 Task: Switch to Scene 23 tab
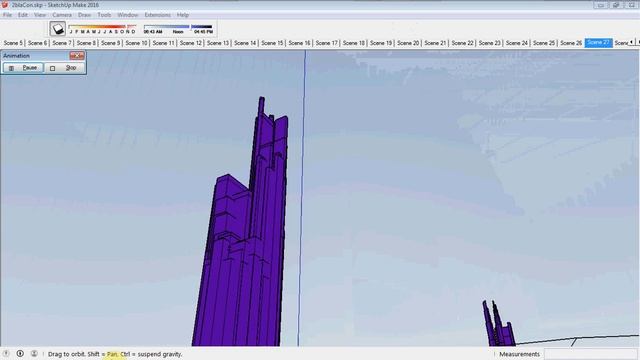[489, 43]
